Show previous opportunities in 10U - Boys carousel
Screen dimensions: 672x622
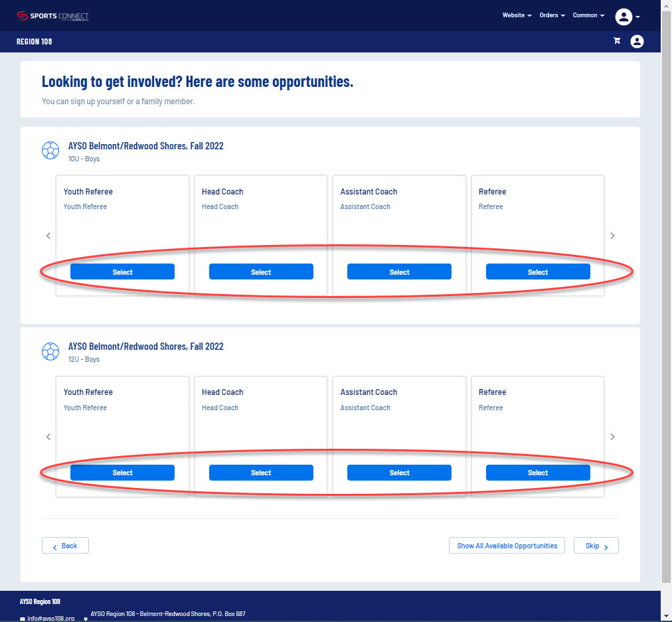point(48,236)
